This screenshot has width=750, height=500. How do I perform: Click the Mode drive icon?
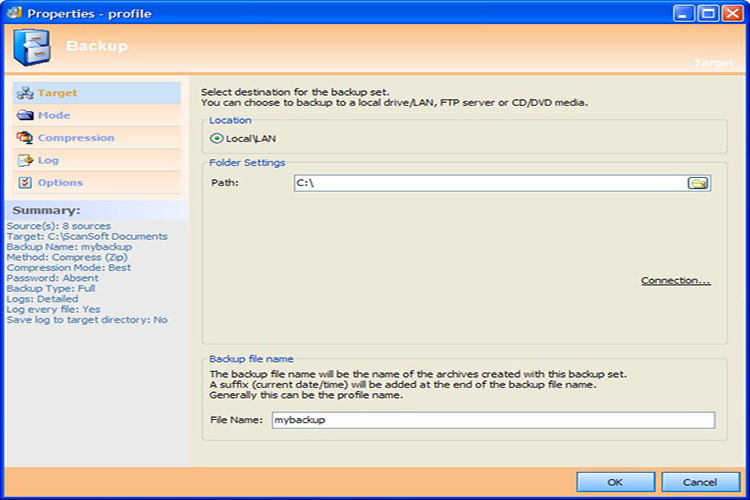(25, 115)
